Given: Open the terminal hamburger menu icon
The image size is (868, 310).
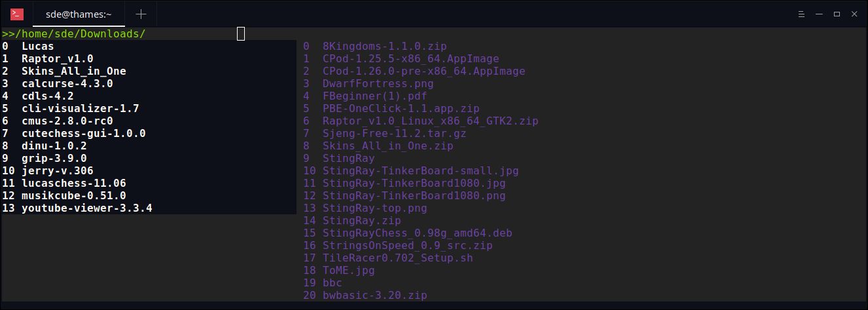Looking at the screenshot, I should [x=801, y=14].
